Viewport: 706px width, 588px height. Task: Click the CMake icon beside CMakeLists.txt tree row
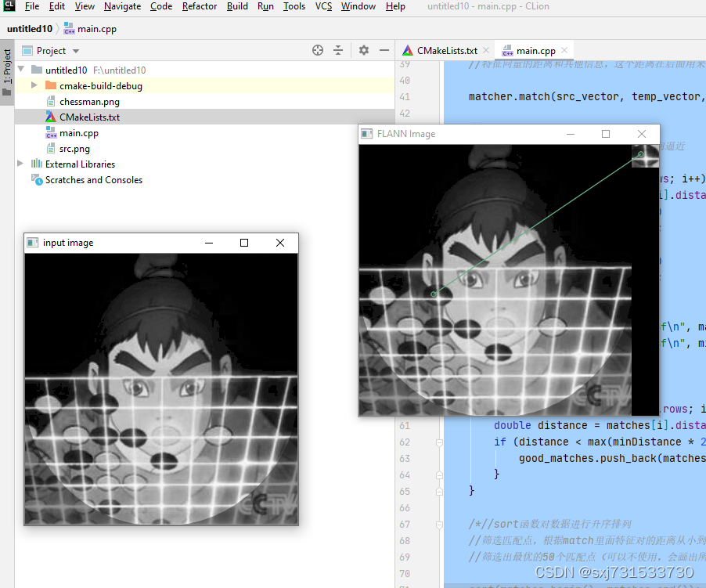coord(51,117)
